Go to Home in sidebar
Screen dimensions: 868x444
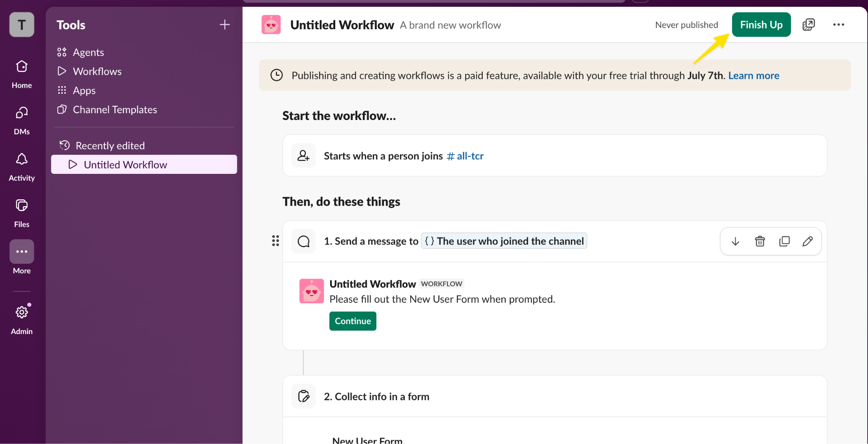pyautogui.click(x=22, y=73)
